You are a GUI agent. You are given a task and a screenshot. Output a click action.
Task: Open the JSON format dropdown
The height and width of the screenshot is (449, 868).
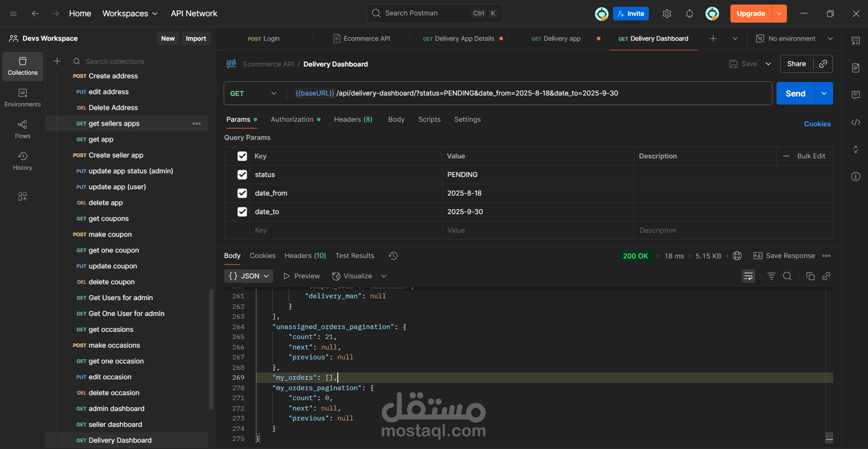249,276
